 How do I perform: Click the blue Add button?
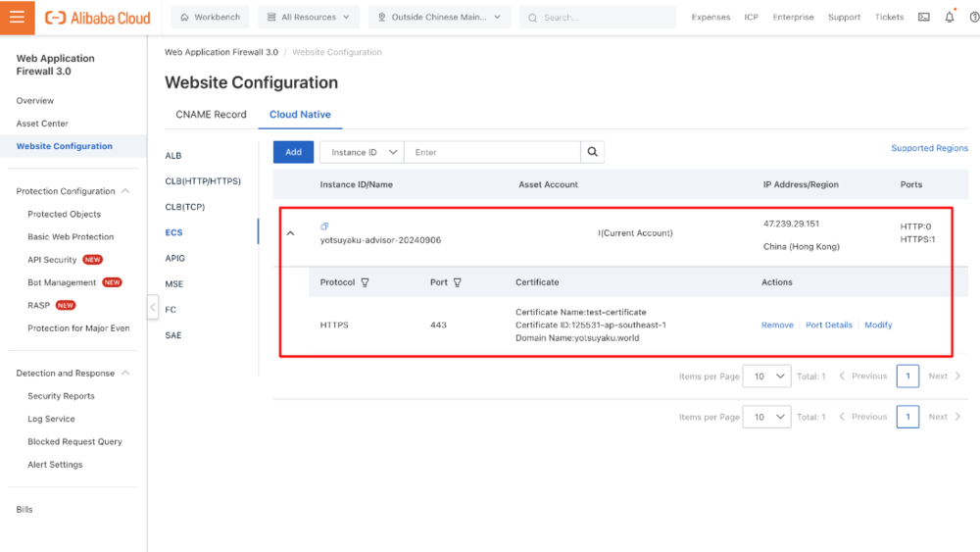293,152
